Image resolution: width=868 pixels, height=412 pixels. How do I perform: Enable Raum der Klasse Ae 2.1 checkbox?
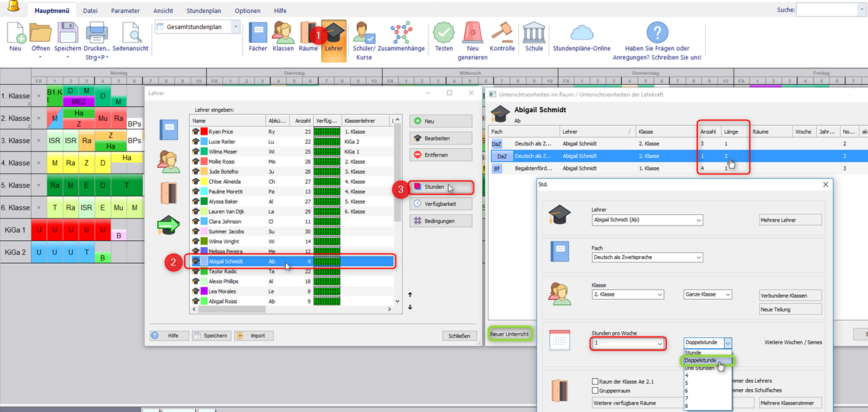click(x=595, y=382)
